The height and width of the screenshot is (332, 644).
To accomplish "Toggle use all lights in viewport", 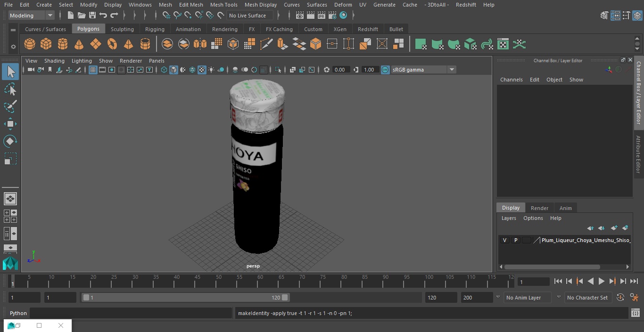I will (211, 70).
